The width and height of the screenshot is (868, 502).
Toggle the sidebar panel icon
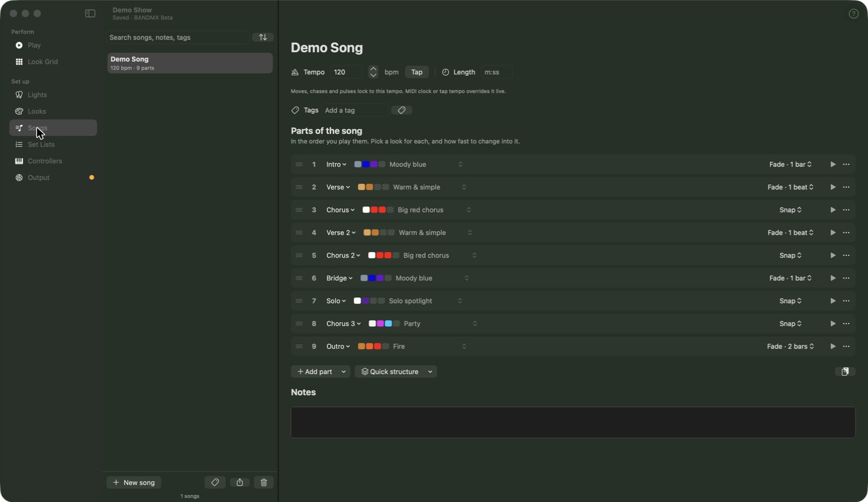(90, 13)
